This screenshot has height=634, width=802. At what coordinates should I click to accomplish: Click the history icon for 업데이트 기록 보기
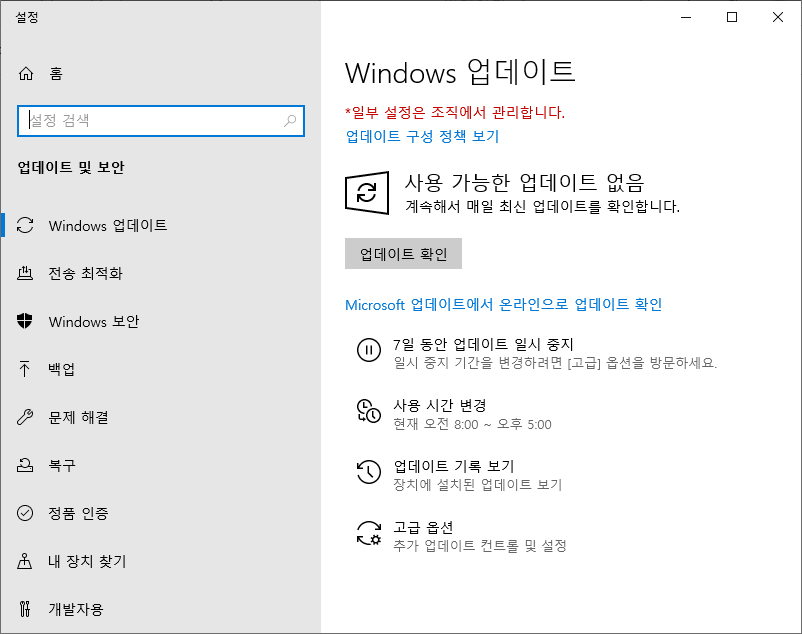pos(369,472)
